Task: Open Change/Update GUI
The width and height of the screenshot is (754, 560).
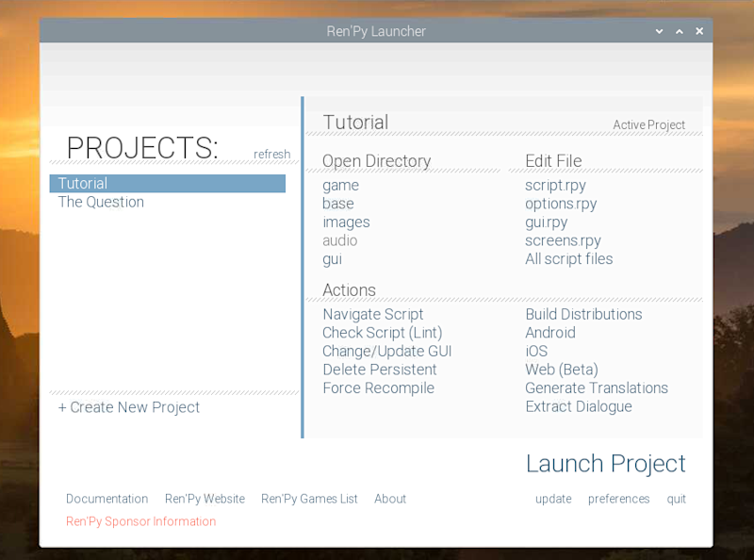Action: tap(387, 352)
